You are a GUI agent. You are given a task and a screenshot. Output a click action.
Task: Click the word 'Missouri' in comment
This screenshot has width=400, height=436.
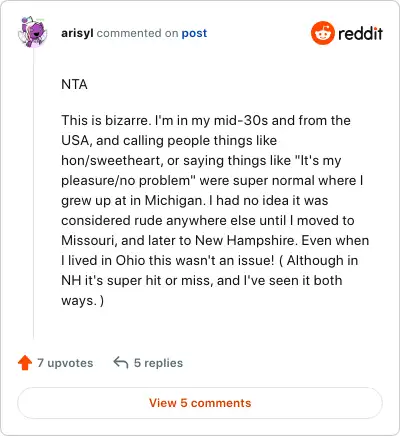[x=88, y=240]
